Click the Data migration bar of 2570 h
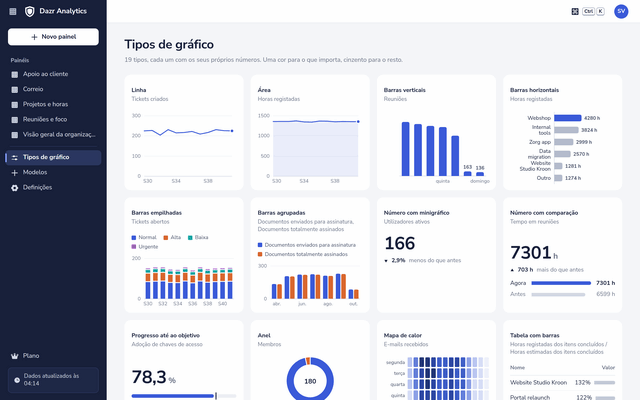 pos(562,154)
